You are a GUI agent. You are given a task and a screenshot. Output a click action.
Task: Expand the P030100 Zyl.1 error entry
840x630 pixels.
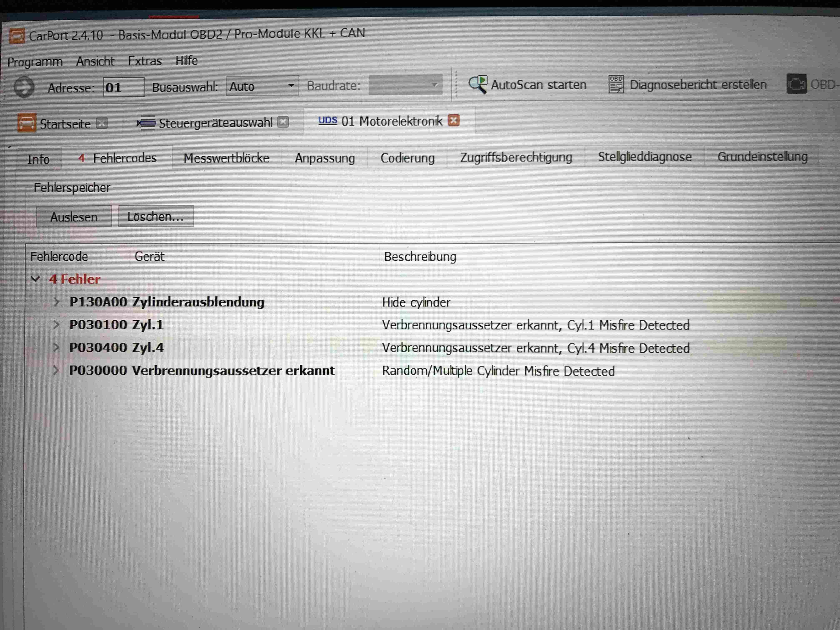(56, 325)
